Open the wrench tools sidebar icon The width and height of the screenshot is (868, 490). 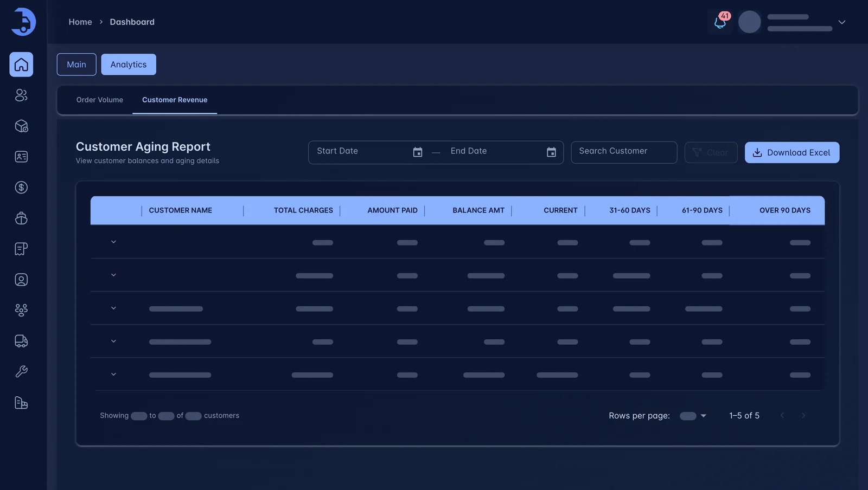(21, 372)
